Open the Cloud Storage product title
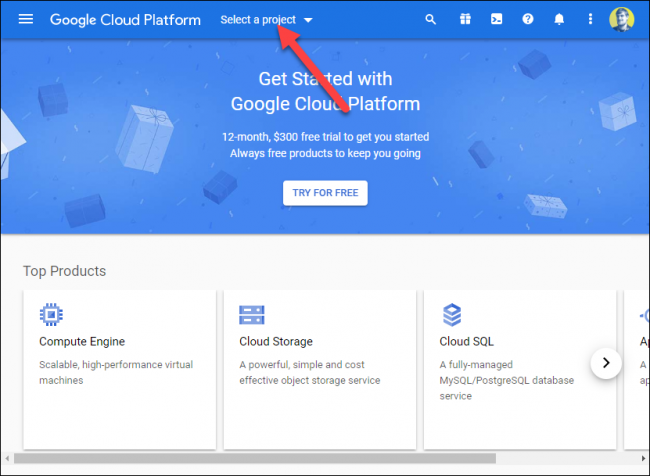The image size is (650, 476). point(276,342)
